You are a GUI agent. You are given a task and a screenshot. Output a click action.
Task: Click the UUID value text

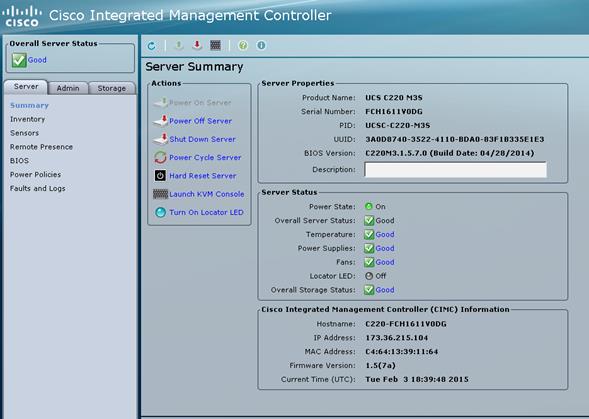[455, 139]
